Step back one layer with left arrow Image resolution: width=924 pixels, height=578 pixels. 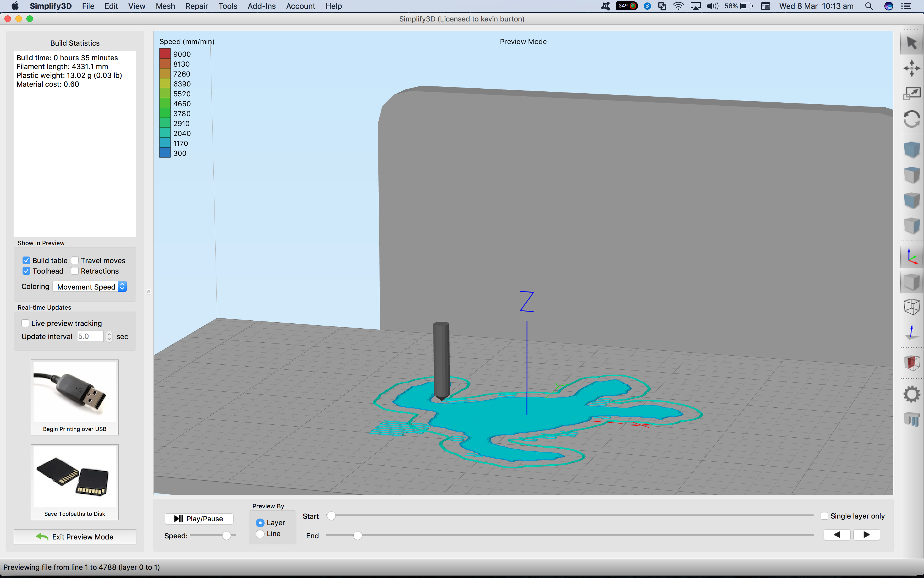pyautogui.click(x=837, y=535)
